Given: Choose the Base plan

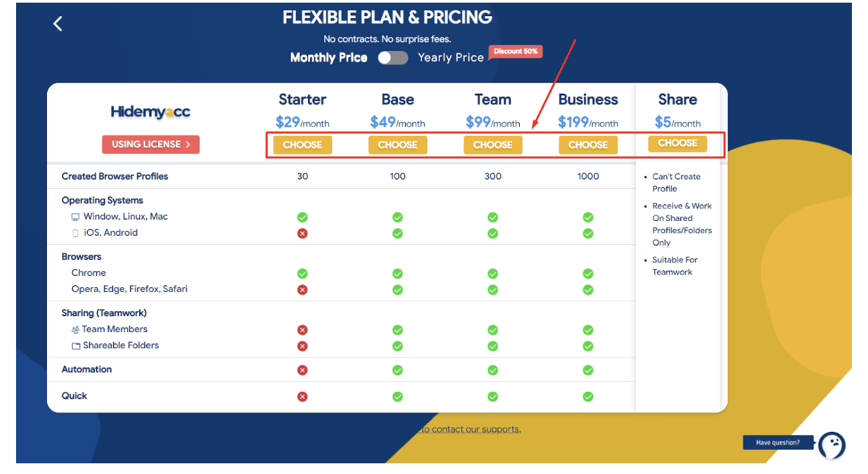Looking at the screenshot, I should 398,145.
